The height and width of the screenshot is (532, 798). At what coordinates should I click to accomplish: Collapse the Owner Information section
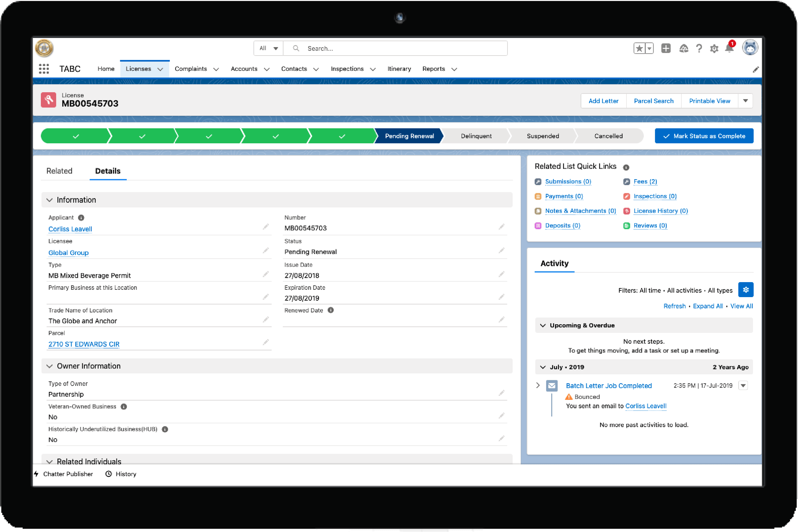click(x=50, y=366)
